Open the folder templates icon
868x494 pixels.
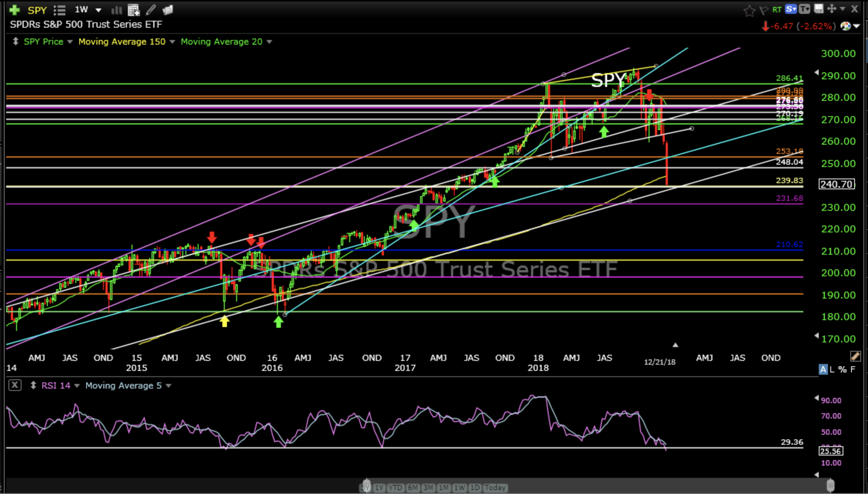coord(168,10)
